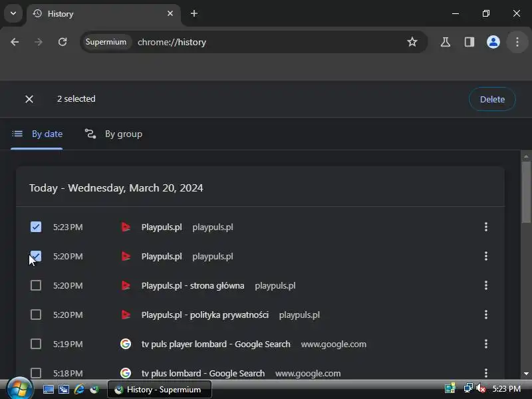532x399 pixels.
Task: Click the By date list icon
Action: (17, 134)
